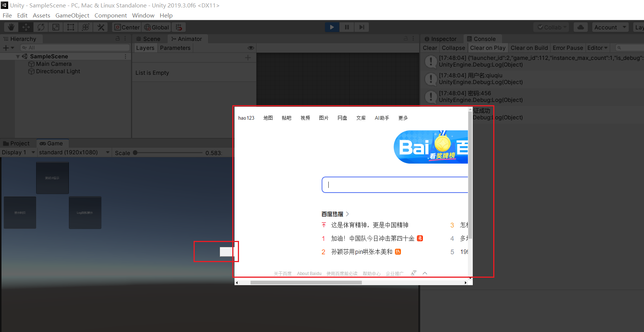Open the Help menu

tap(166, 15)
